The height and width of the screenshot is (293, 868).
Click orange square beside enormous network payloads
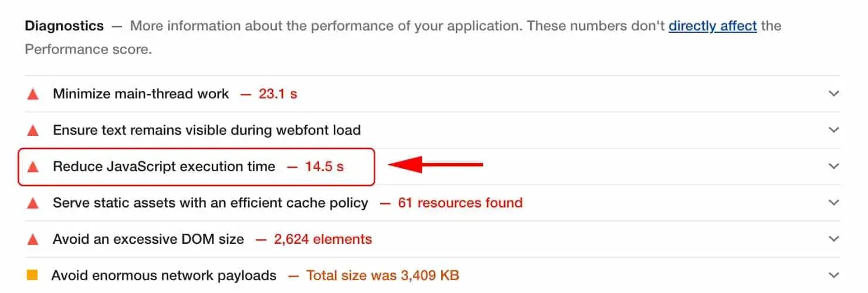point(32,275)
